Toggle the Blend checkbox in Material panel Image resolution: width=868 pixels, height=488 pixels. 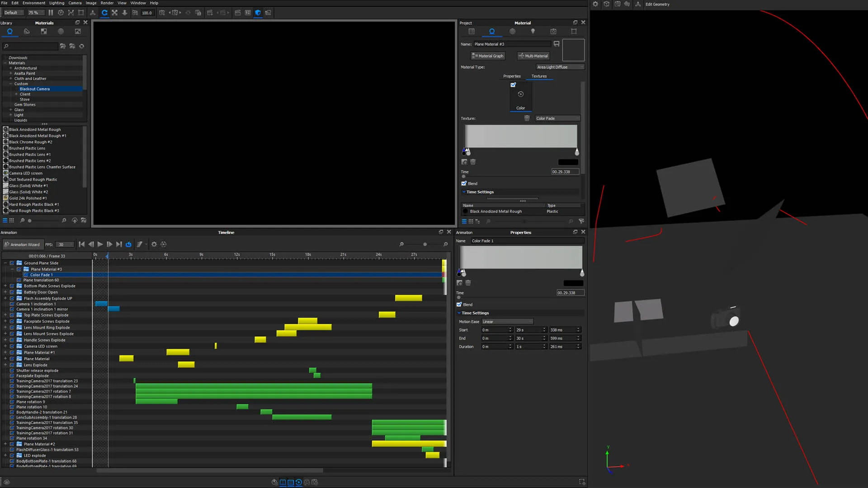coord(464,183)
